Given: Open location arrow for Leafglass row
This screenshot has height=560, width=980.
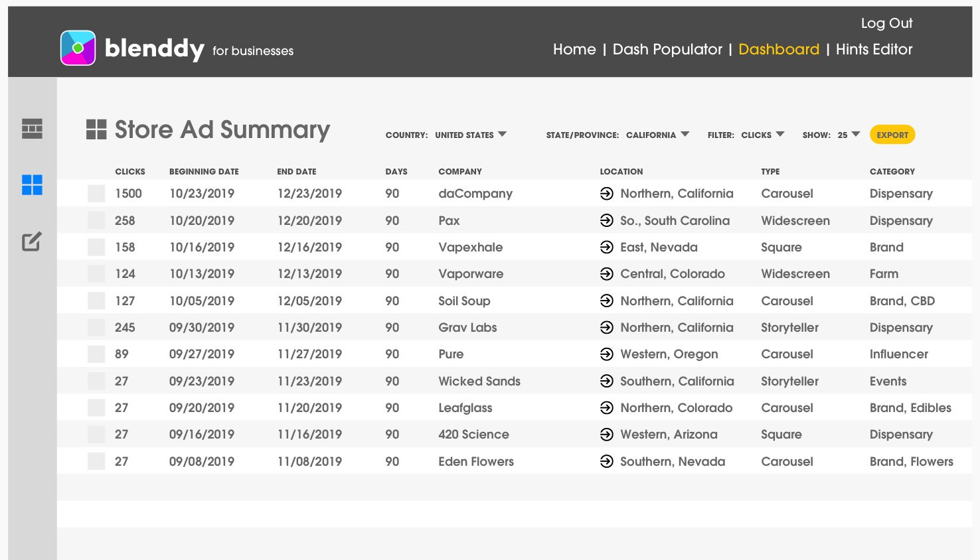Looking at the screenshot, I should tap(606, 408).
